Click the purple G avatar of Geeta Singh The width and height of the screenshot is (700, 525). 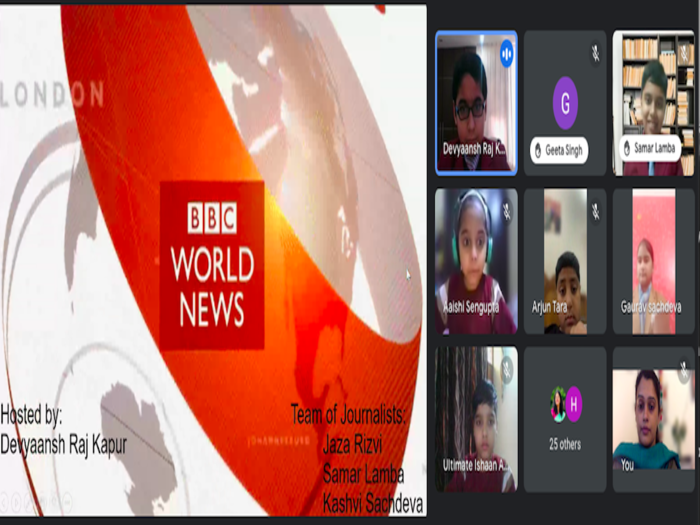click(565, 103)
